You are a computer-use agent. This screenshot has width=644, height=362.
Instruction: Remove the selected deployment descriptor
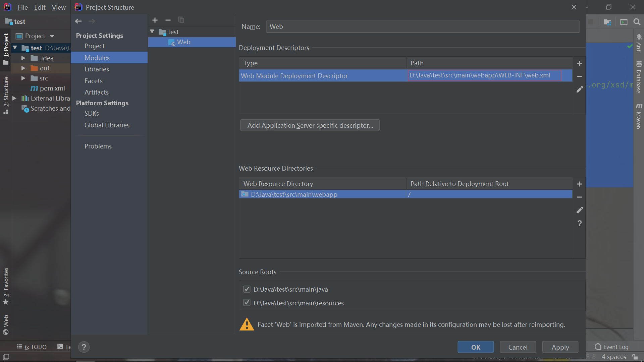(x=579, y=76)
